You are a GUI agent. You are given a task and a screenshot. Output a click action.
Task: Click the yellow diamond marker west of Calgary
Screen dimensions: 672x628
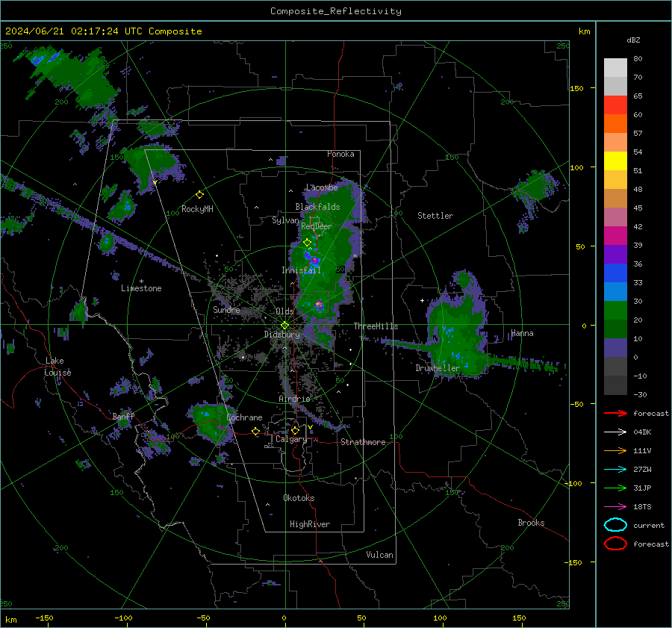click(256, 431)
